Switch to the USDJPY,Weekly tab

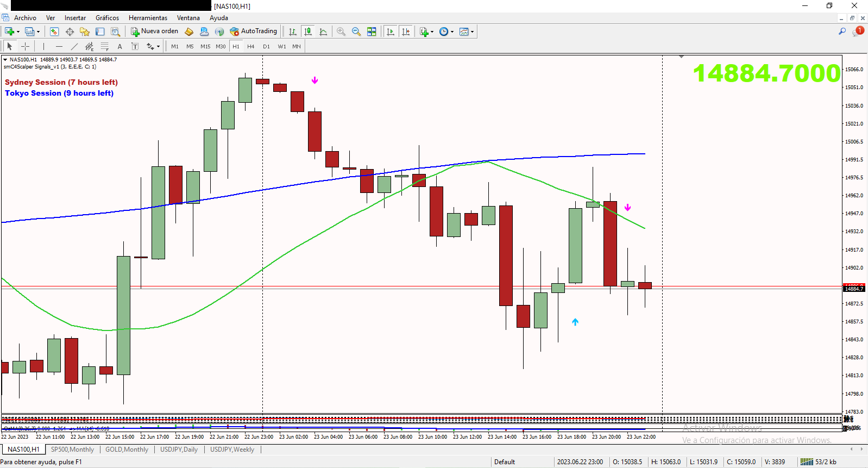[232, 450]
